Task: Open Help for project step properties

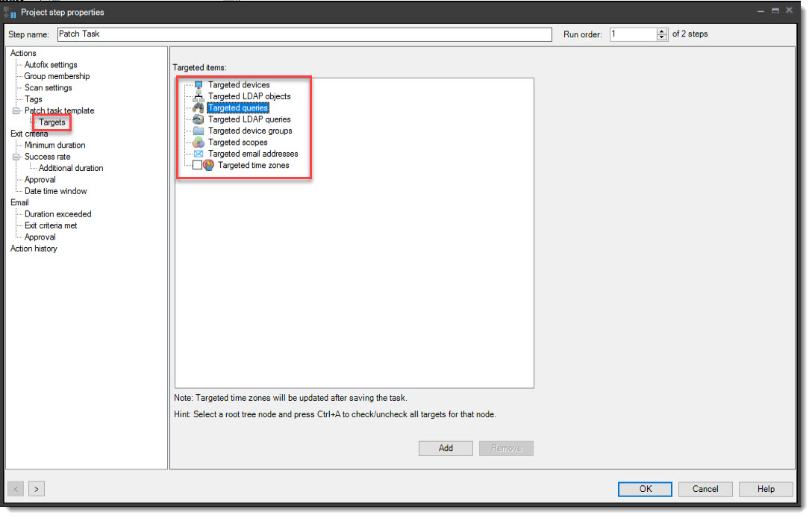Action: click(x=766, y=489)
